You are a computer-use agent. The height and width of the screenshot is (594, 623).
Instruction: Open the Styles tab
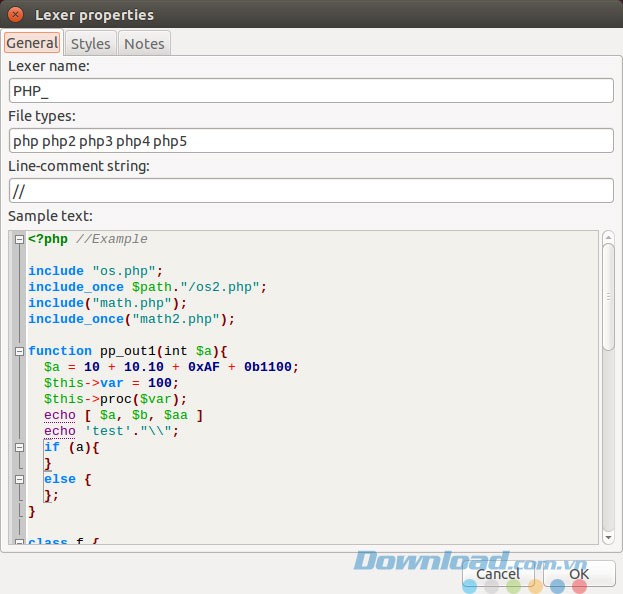pos(90,43)
